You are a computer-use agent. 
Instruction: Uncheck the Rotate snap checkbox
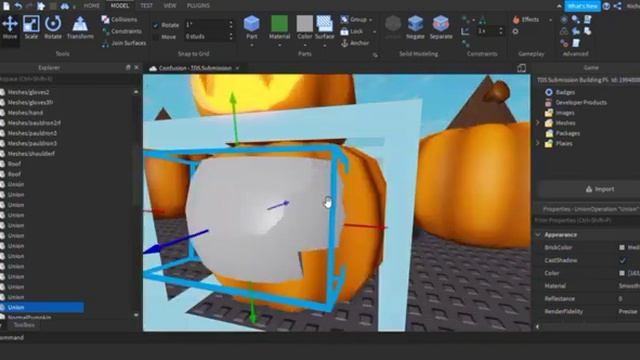[x=156, y=25]
